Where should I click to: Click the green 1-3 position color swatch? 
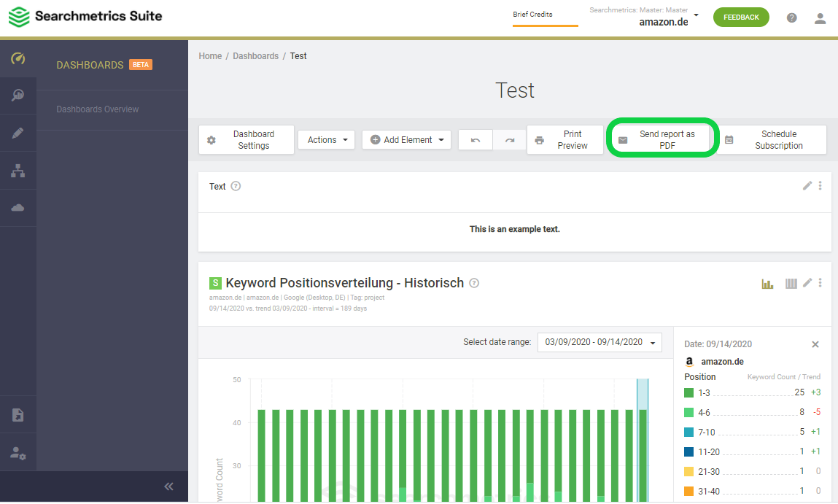coord(689,393)
